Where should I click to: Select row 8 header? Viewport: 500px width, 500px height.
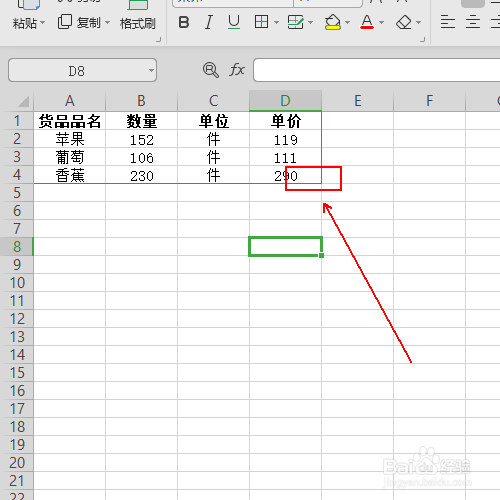click(x=17, y=247)
